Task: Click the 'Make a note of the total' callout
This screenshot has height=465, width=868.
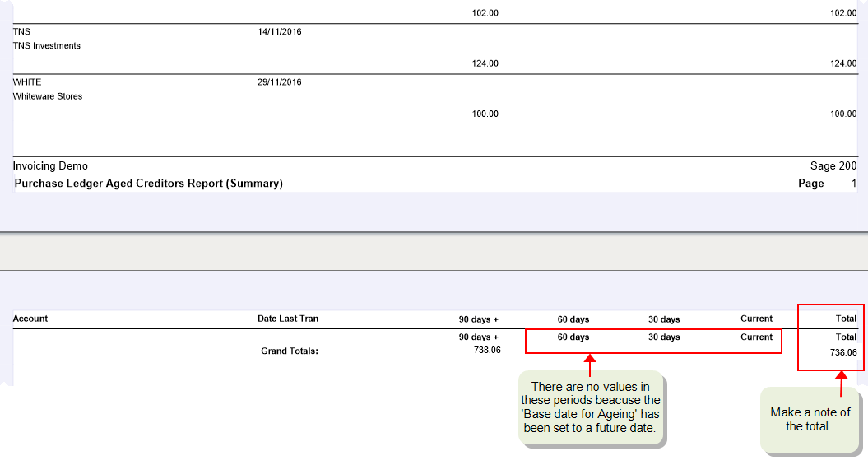Action: 810,419
